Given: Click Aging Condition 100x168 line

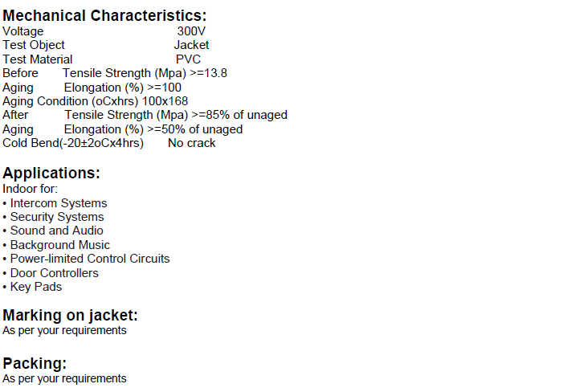Looking at the screenshot, I should [x=95, y=101].
